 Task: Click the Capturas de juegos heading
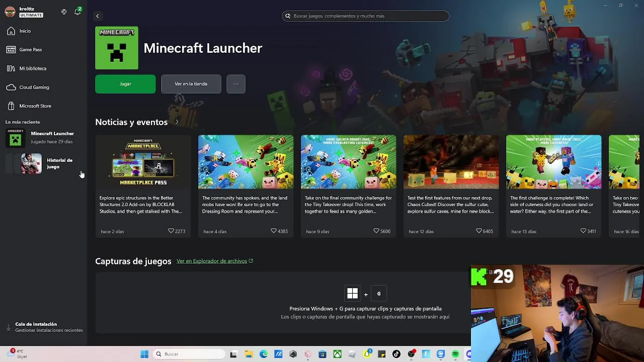133,261
